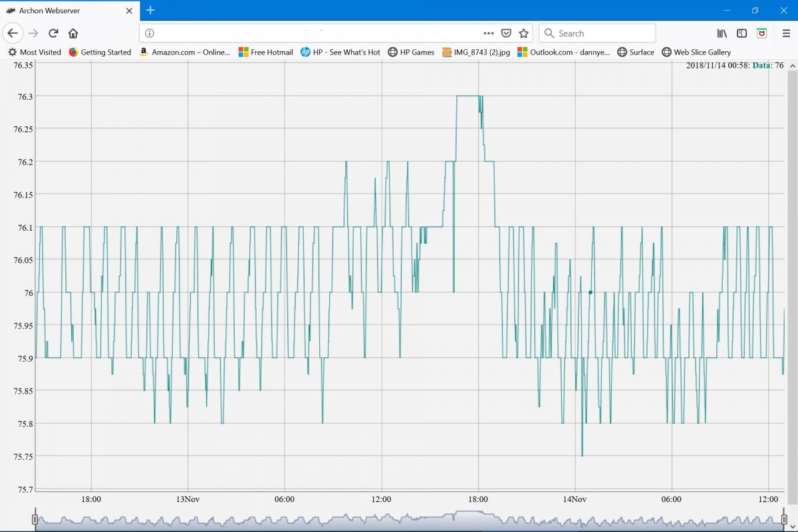The width and height of the screenshot is (798, 532).
Task: Open page actions three-dot menu
Action: tap(489, 33)
